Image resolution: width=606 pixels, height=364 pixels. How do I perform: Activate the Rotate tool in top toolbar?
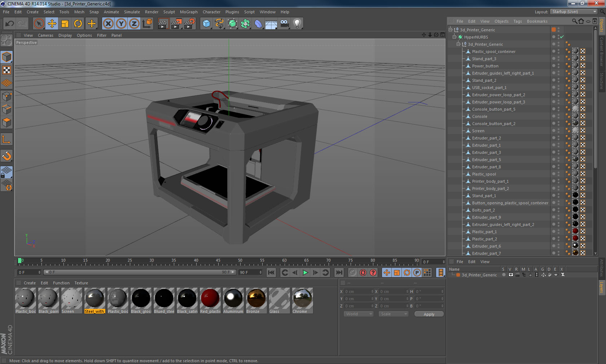tap(78, 24)
